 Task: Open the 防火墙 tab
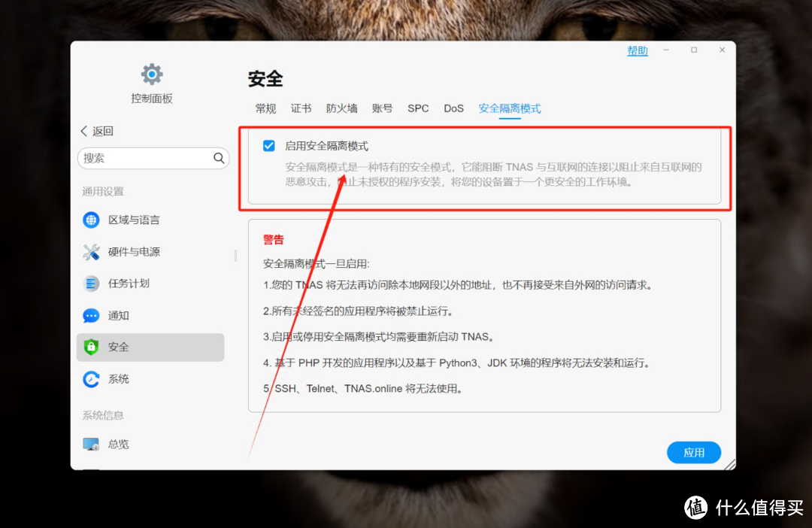coord(342,108)
